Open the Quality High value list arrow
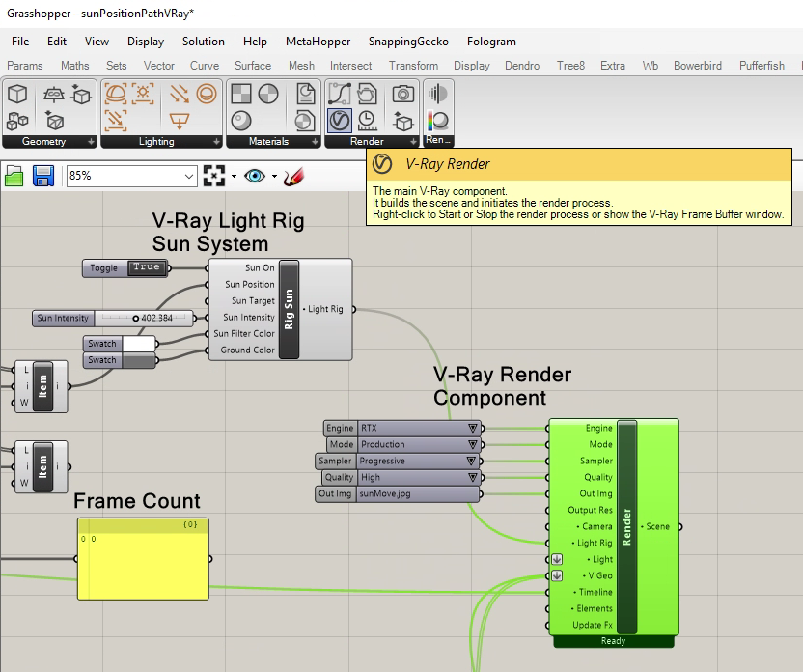Image resolution: width=803 pixels, height=672 pixels. tap(472, 477)
